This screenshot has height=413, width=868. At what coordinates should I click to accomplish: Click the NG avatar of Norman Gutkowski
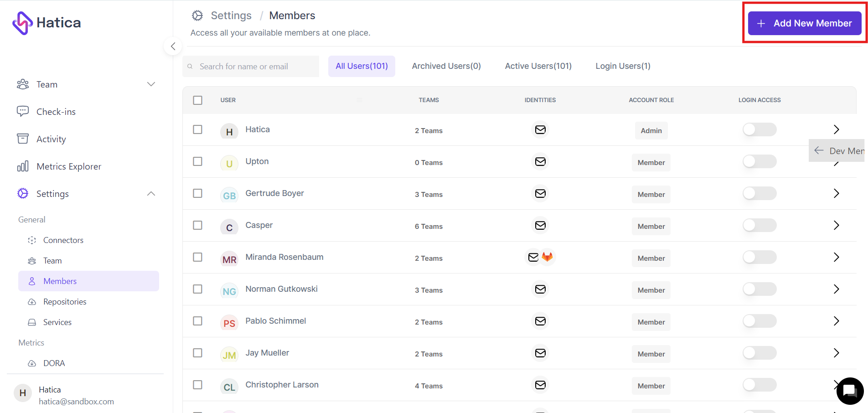click(x=229, y=291)
